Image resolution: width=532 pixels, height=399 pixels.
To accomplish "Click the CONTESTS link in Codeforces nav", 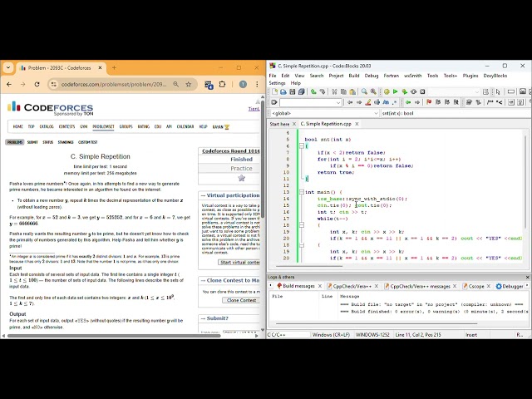I will 66,126.
